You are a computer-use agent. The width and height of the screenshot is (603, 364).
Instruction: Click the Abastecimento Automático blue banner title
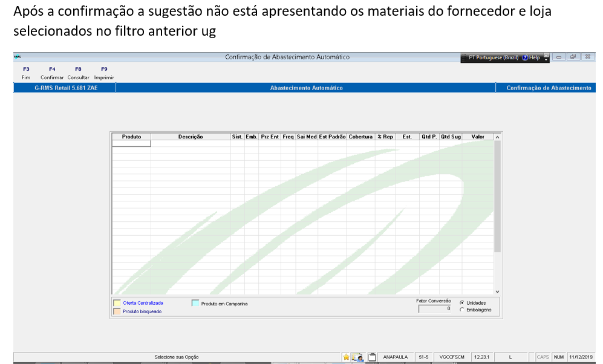[306, 88]
